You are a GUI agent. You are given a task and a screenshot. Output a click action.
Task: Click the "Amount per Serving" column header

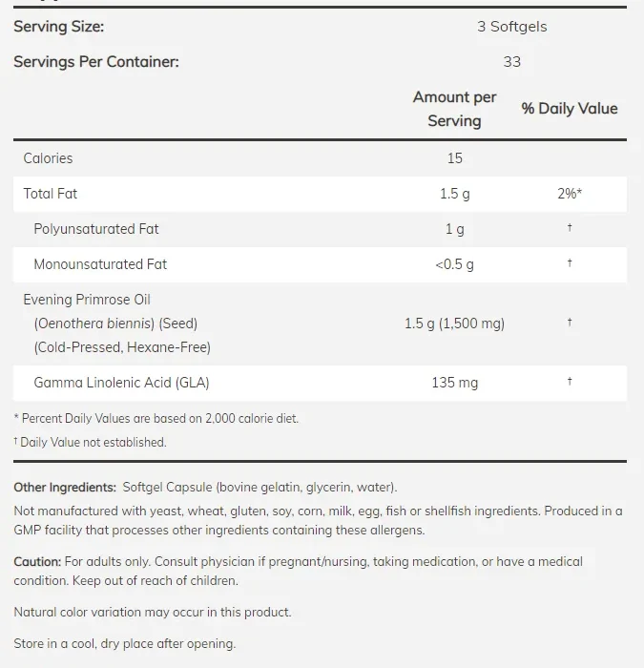[x=454, y=109]
